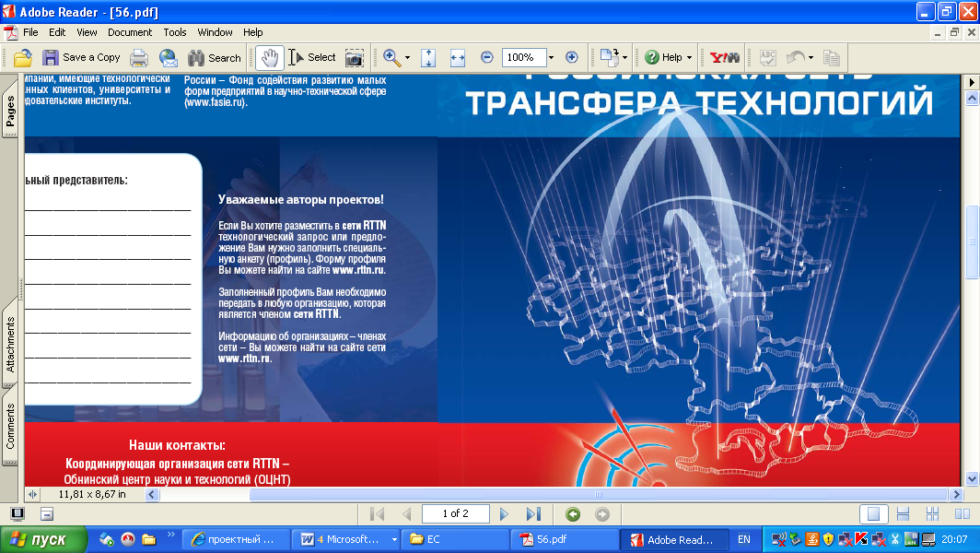This screenshot has height=553, width=980.
Task: Click the page number field '1 of 2'
Action: tap(456, 513)
